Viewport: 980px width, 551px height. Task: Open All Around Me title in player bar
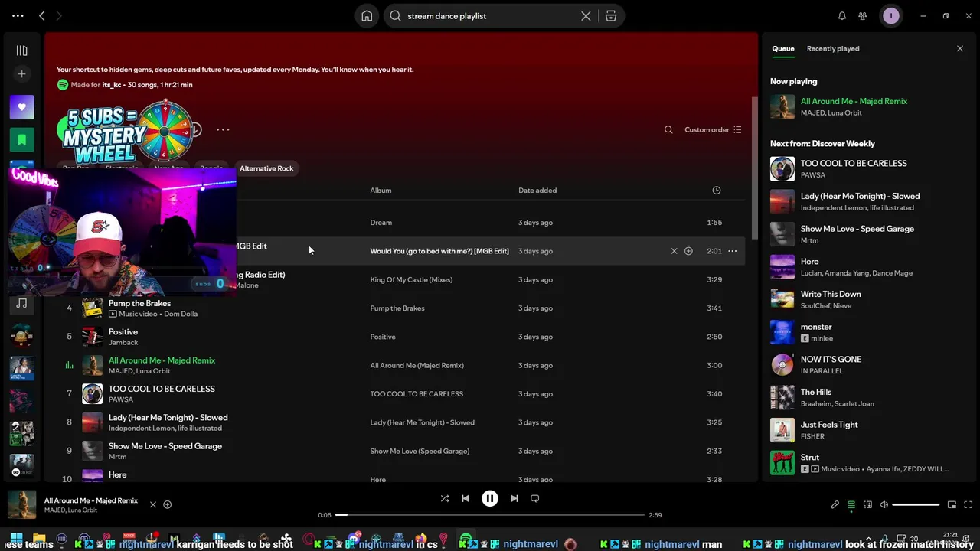(x=91, y=500)
